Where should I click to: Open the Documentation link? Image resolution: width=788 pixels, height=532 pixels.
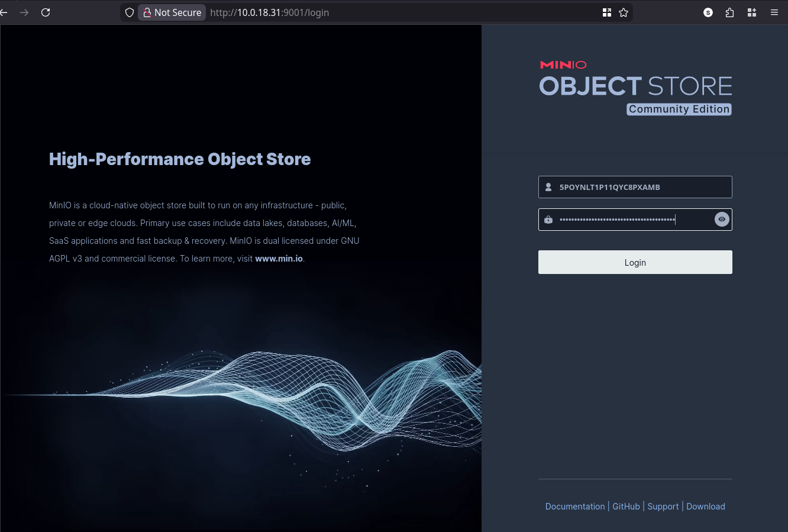click(574, 507)
